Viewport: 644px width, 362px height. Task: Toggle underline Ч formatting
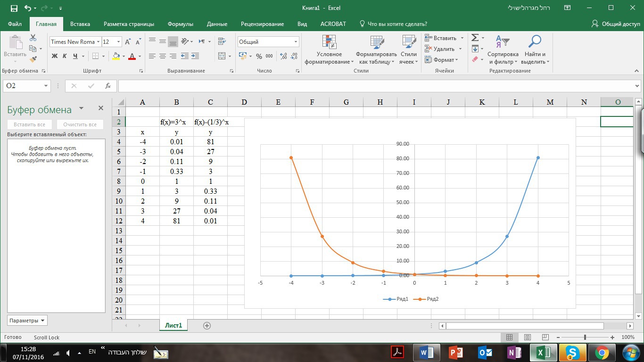[x=75, y=56]
